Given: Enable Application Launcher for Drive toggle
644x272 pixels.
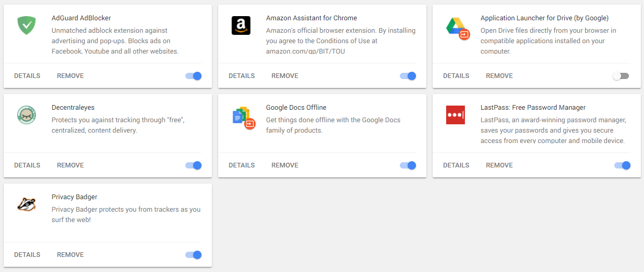Looking at the screenshot, I should [621, 76].
